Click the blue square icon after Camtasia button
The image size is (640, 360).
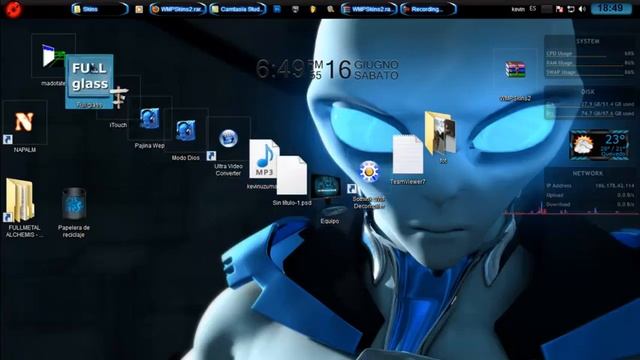coord(277,9)
